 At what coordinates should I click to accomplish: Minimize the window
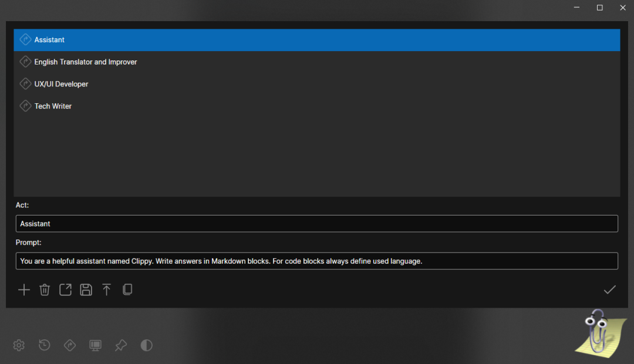(576, 8)
